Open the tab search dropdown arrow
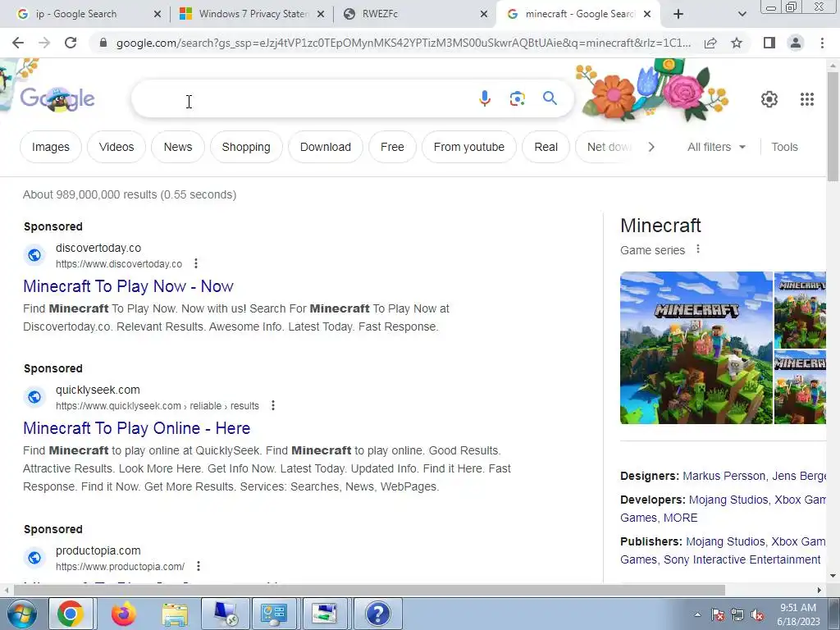 [x=742, y=15]
